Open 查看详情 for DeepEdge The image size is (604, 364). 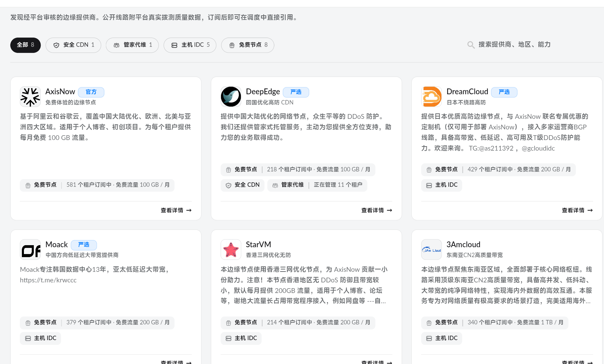coord(376,210)
